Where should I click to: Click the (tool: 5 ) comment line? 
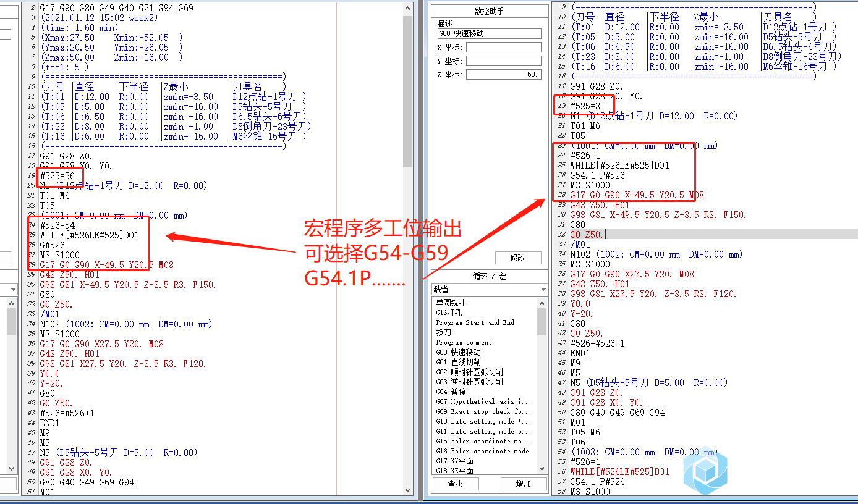(64, 67)
